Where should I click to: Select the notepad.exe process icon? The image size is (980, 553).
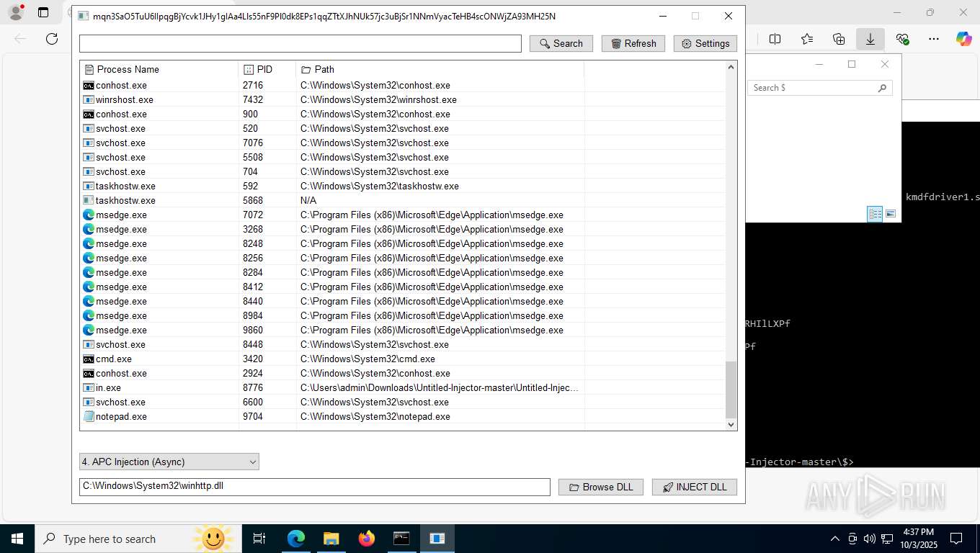[89, 416]
